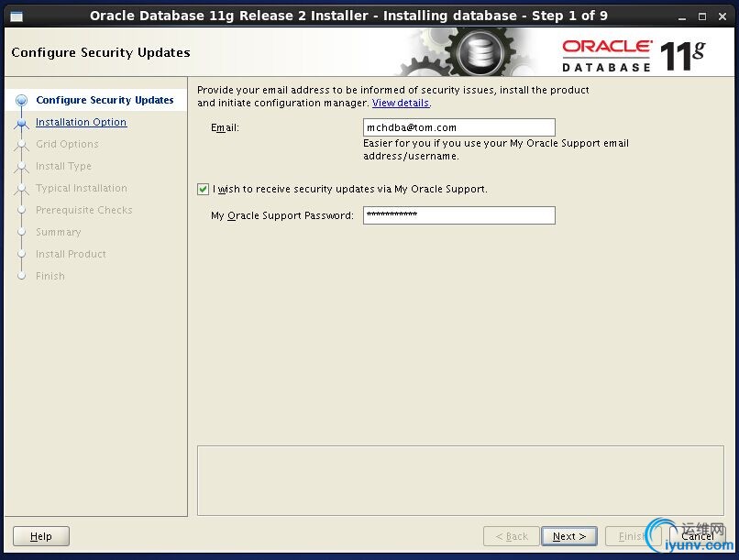Open the View details link

coord(401,103)
